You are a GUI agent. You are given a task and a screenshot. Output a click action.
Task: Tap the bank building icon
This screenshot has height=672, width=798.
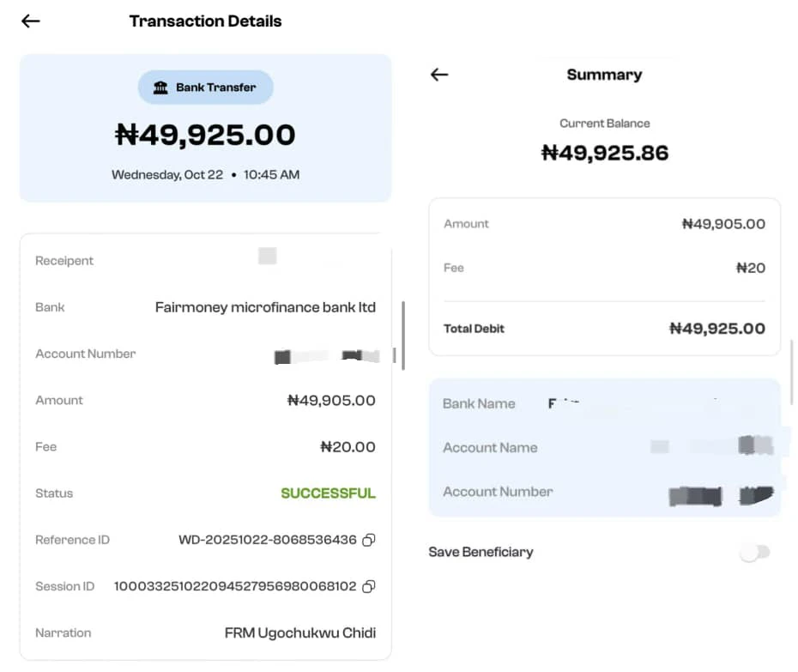pos(160,88)
